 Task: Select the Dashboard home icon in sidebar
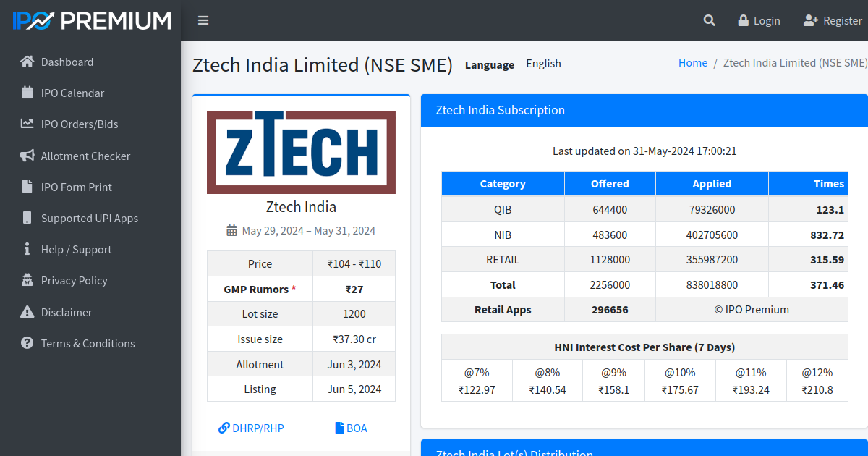(x=25, y=62)
